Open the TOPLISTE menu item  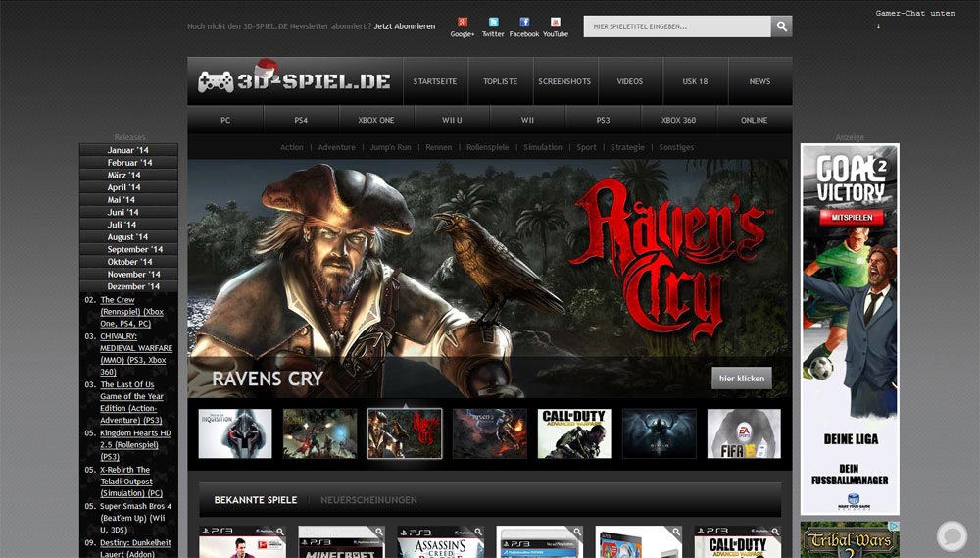[500, 81]
